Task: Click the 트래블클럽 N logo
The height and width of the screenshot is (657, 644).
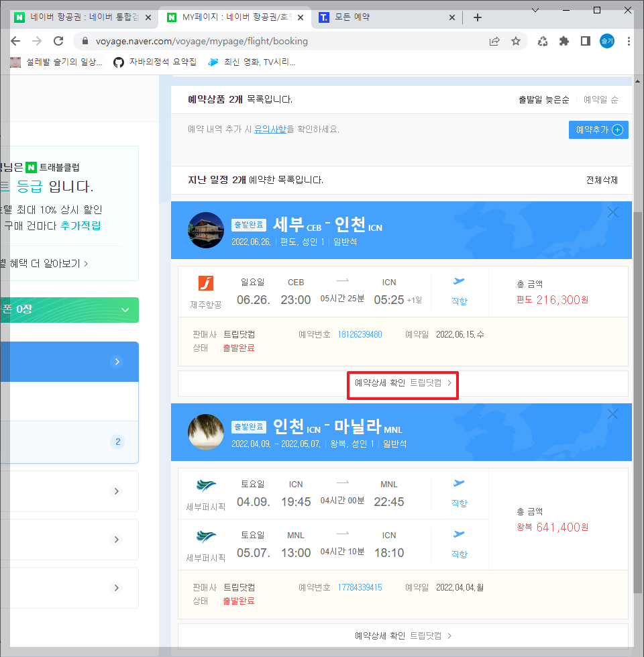Action: [x=32, y=168]
